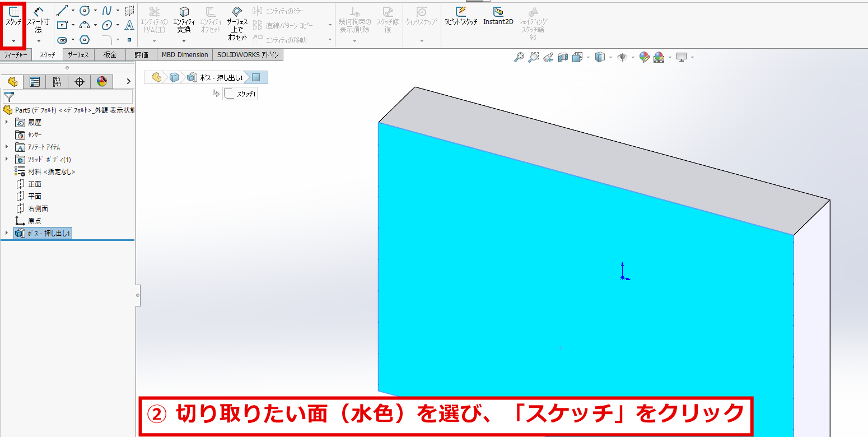This screenshot has width=868, height=437.
Task: Switch to the フィーチャー tab
Action: point(16,55)
